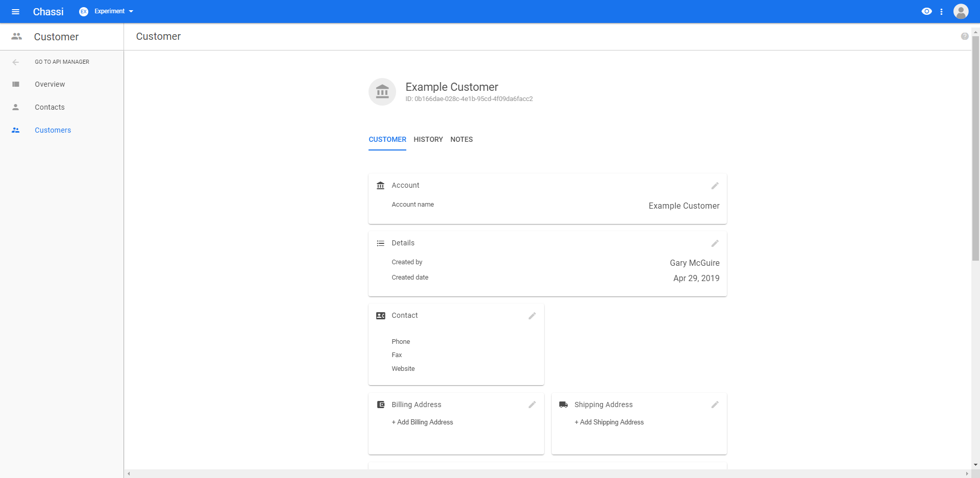
Task: Click the Website field label
Action: (403, 369)
